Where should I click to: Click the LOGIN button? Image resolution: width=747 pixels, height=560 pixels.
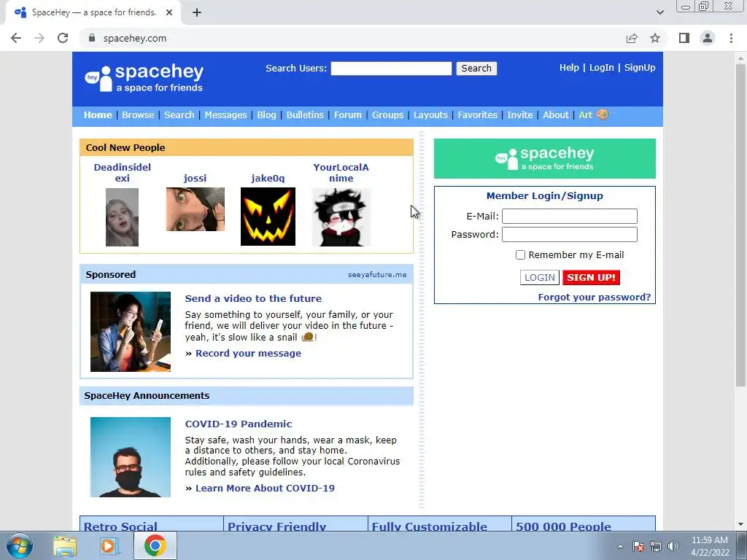[x=539, y=278]
